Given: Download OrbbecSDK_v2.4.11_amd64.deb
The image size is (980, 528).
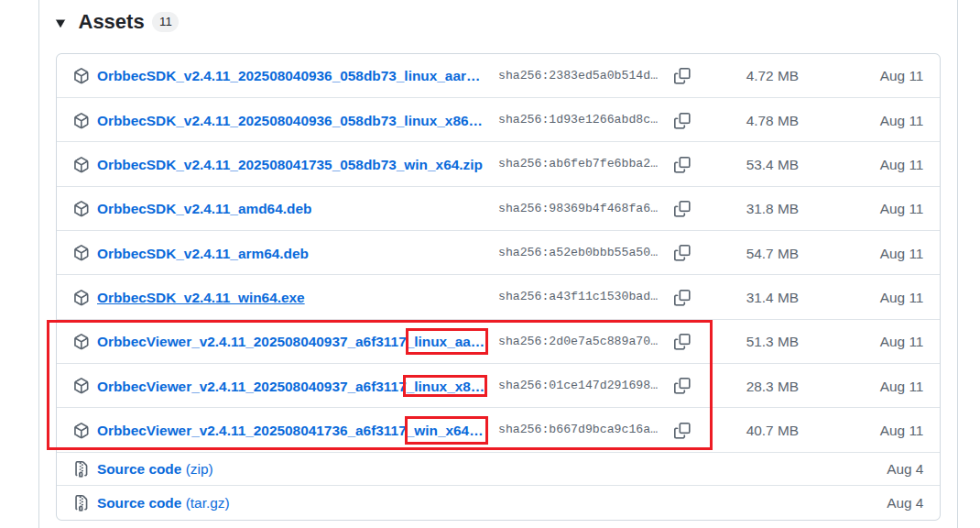Looking at the screenshot, I should 203,209.
